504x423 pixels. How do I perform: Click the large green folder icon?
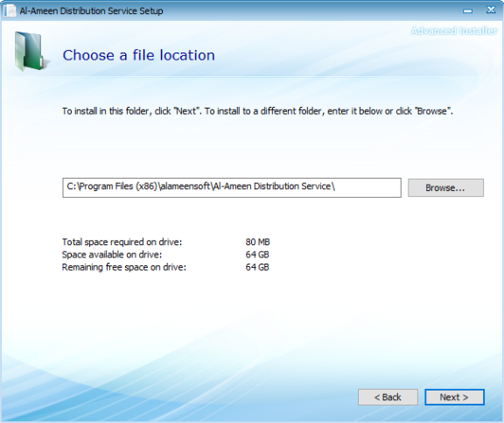click(30, 51)
